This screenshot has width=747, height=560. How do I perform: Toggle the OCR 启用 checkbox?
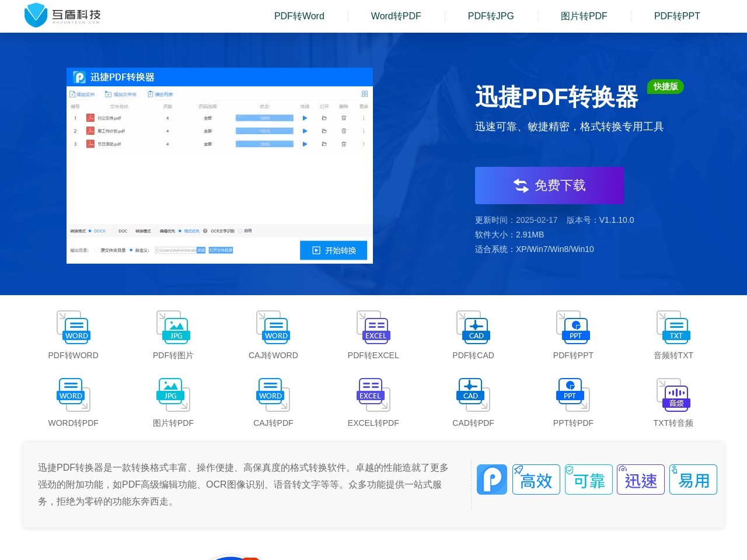(x=240, y=231)
